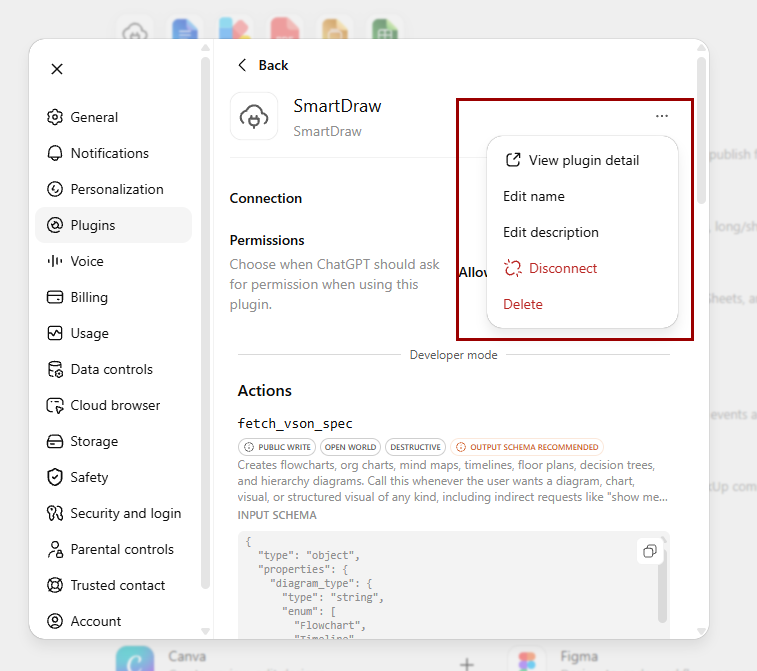Select Disconnect in the options menu
This screenshot has width=757, height=671.
coord(582,268)
